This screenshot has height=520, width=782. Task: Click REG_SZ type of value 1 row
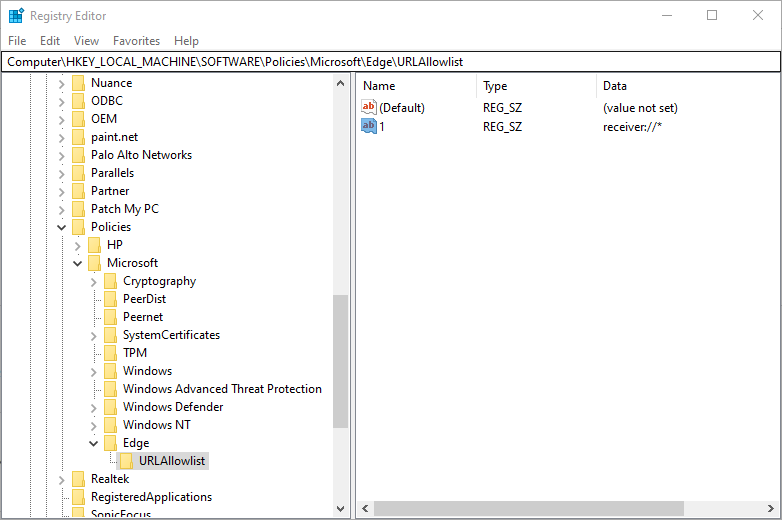coord(502,127)
